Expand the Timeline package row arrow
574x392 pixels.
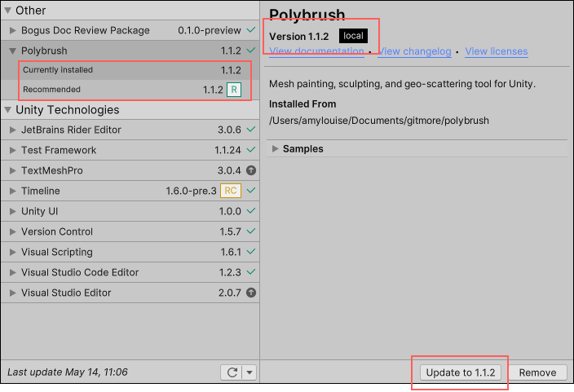(13, 191)
